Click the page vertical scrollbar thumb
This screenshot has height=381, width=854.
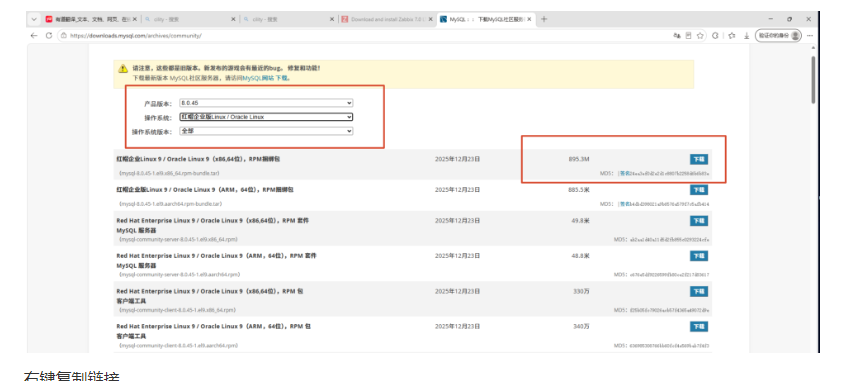(813, 81)
